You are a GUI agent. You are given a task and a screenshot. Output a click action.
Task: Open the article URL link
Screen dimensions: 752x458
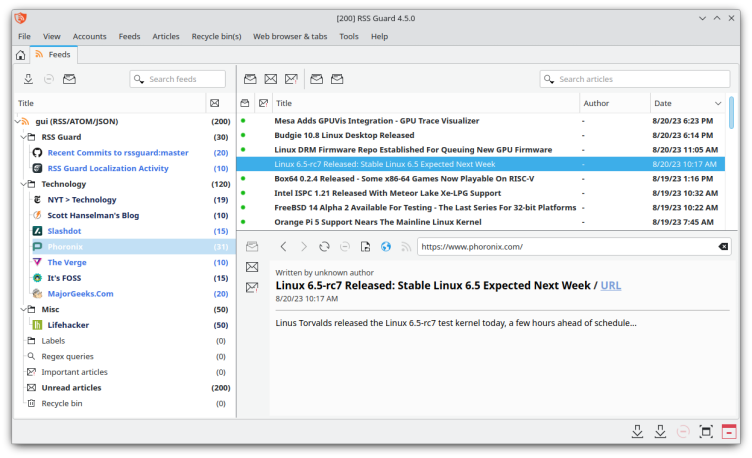[x=610, y=285]
